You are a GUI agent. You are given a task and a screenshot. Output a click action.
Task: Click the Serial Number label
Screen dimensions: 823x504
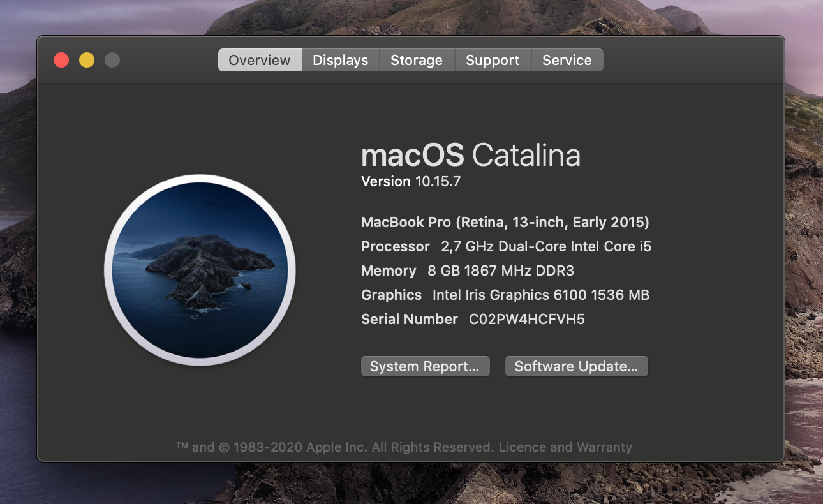tap(410, 319)
